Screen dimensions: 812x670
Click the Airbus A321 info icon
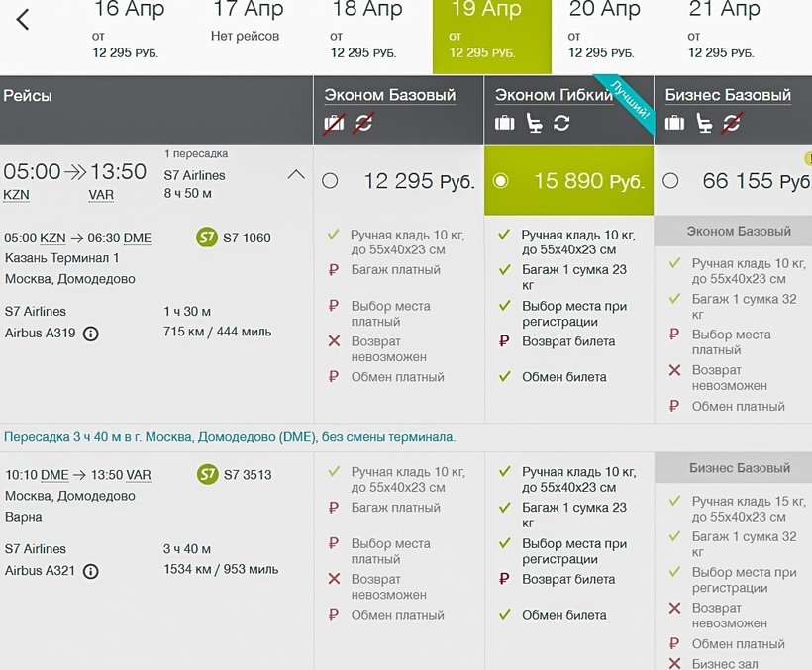tap(91, 571)
